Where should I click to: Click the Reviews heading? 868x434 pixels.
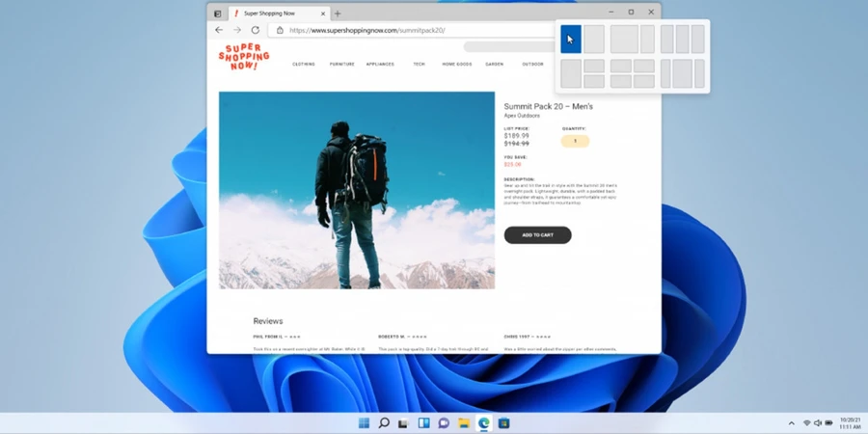268,321
